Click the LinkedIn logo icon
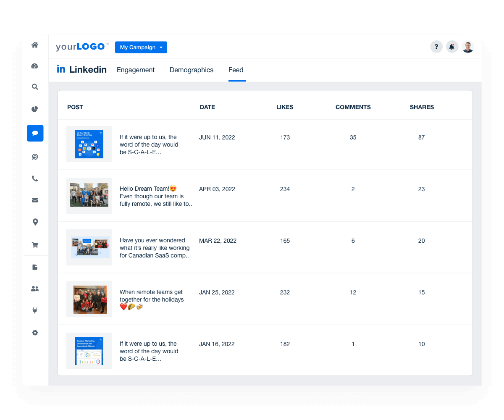The height and width of the screenshot is (420, 504). click(61, 69)
